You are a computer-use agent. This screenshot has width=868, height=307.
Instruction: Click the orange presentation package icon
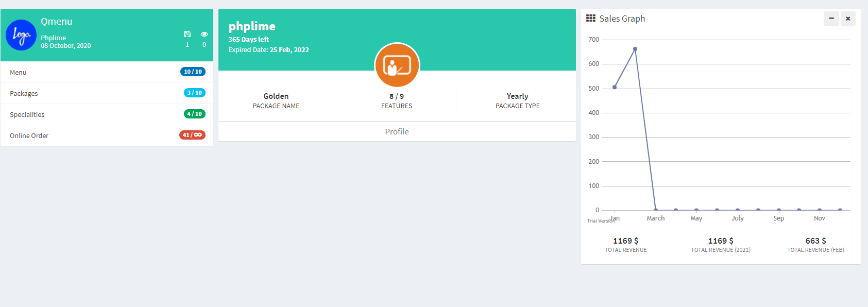click(397, 66)
